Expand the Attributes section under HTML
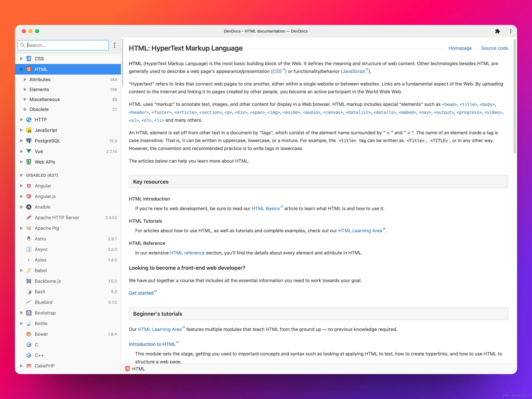Image resolution: width=532 pixels, height=399 pixels. tap(25, 79)
